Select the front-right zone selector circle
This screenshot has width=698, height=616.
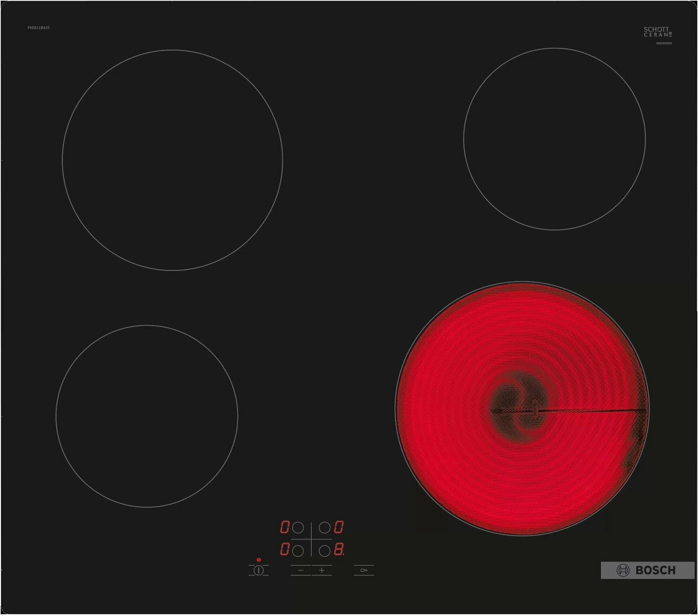pyautogui.click(x=325, y=551)
